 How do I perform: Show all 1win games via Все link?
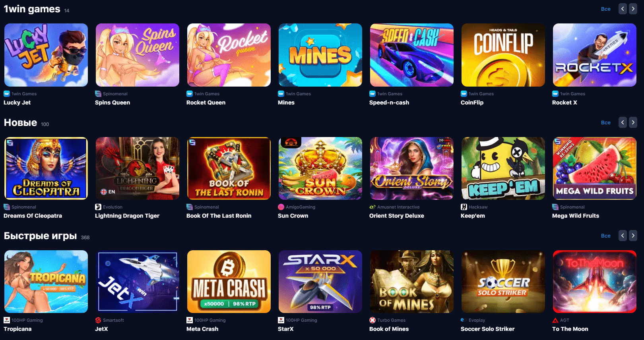click(606, 9)
